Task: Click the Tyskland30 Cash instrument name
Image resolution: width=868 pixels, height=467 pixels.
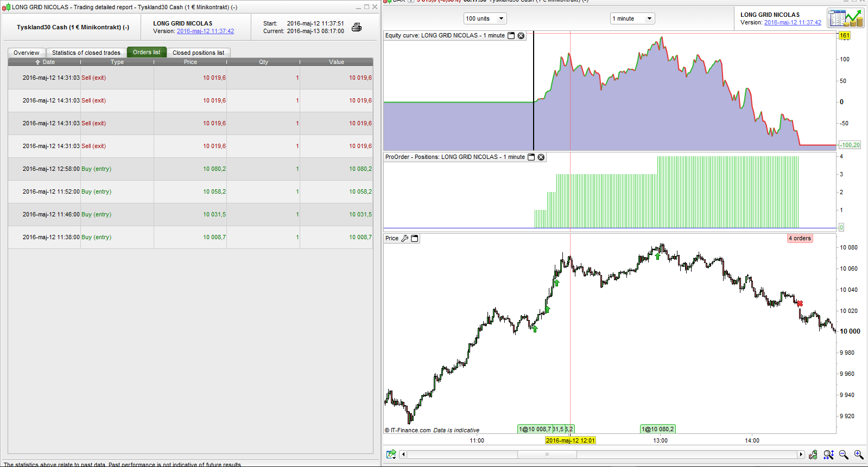Action: (x=73, y=27)
